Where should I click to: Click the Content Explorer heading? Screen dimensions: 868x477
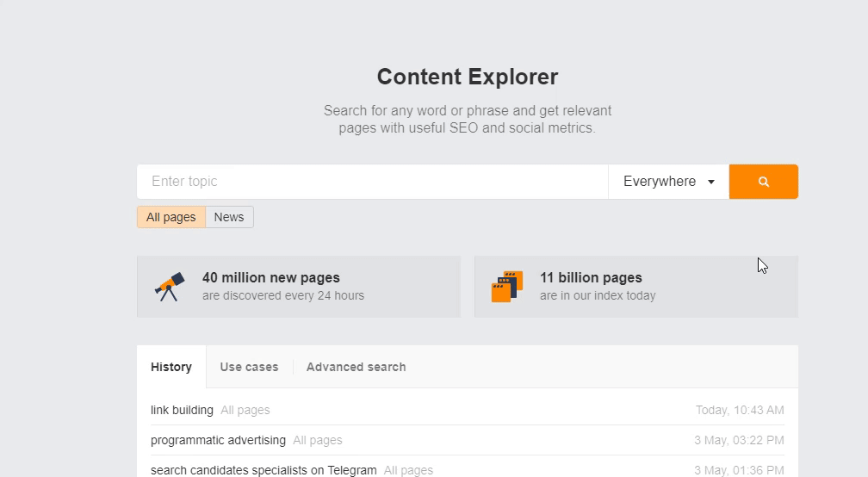[x=468, y=77]
